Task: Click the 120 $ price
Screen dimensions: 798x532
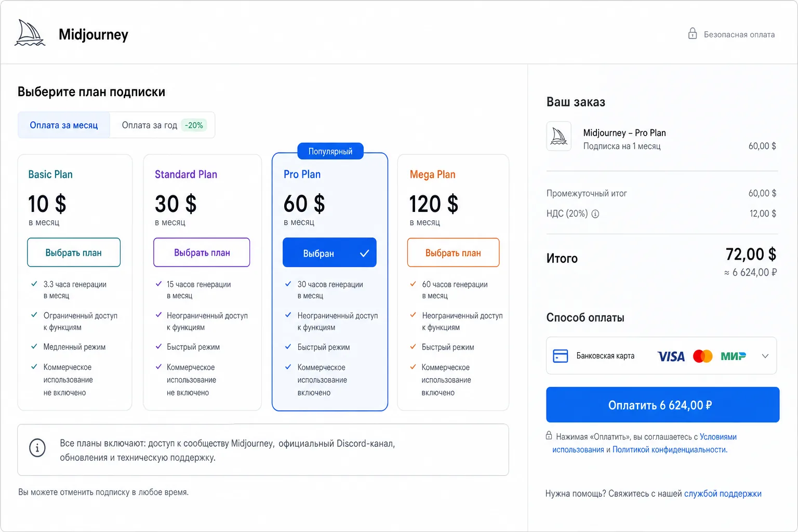Action: click(434, 204)
